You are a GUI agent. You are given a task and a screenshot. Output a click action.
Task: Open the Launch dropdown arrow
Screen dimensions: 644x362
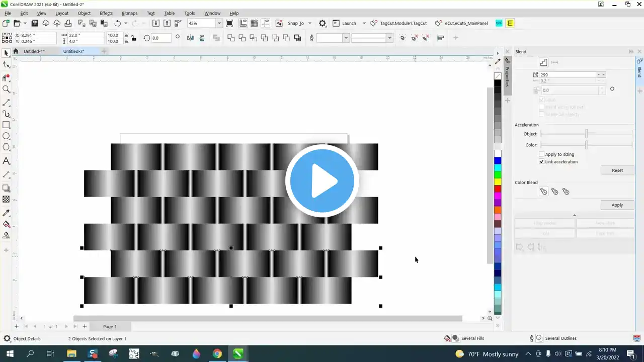[x=364, y=23]
